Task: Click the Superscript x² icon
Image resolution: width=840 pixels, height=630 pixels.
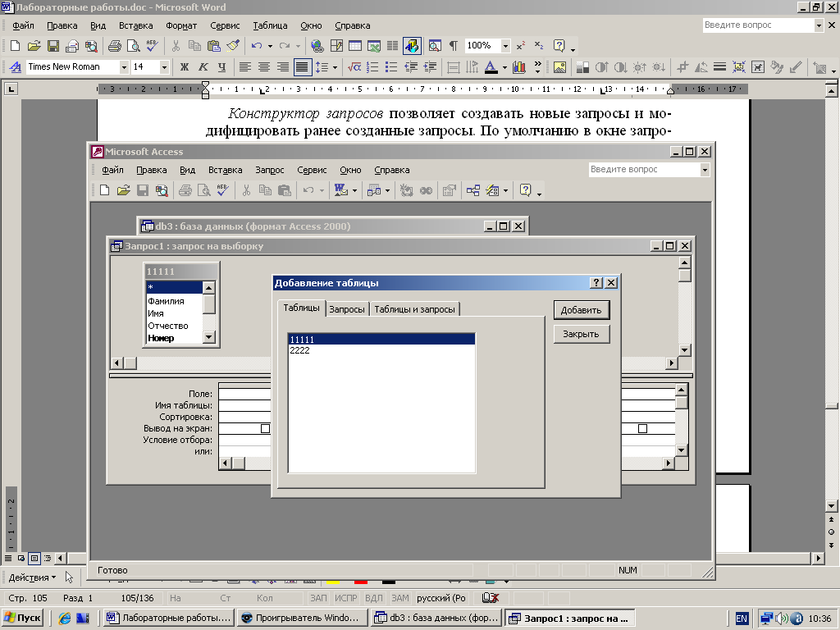Action: point(521,46)
